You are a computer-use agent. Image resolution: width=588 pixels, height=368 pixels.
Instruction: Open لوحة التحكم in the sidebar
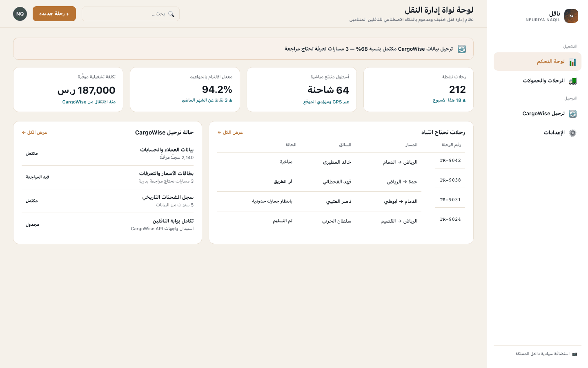tap(537, 62)
